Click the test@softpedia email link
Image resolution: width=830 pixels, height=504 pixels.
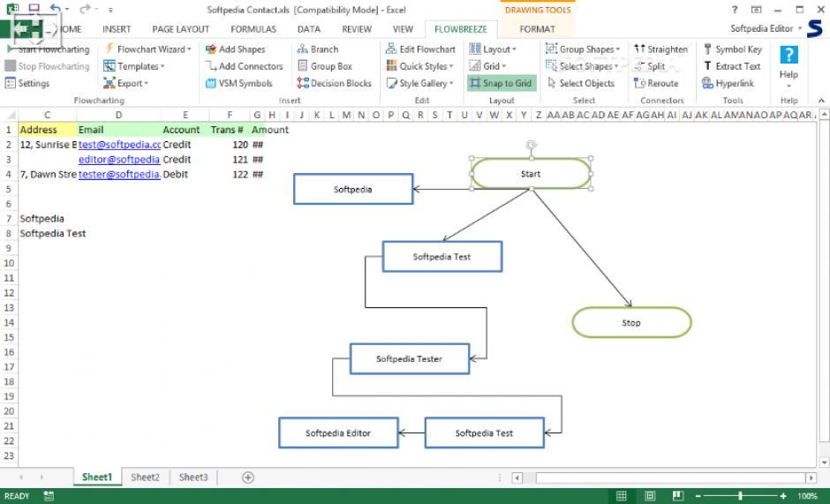click(119, 145)
